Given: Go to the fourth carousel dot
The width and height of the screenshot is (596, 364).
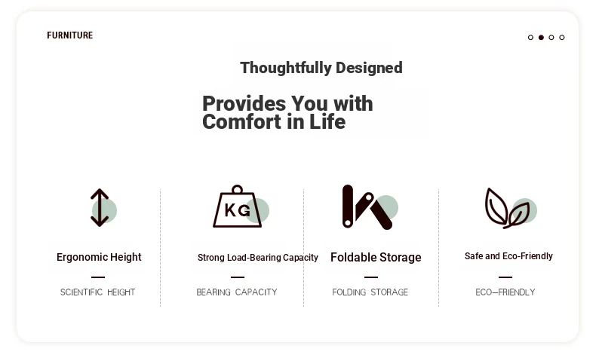Looking at the screenshot, I should (562, 38).
